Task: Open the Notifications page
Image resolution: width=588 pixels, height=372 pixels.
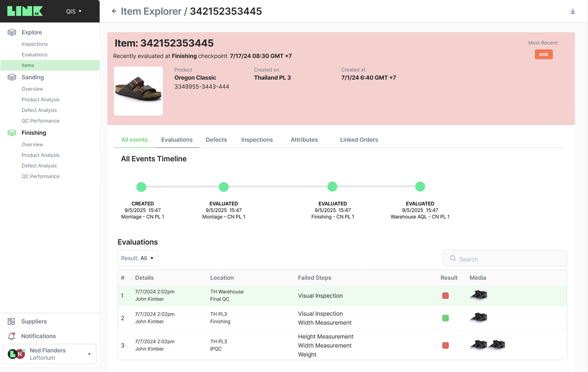Action: (x=39, y=336)
